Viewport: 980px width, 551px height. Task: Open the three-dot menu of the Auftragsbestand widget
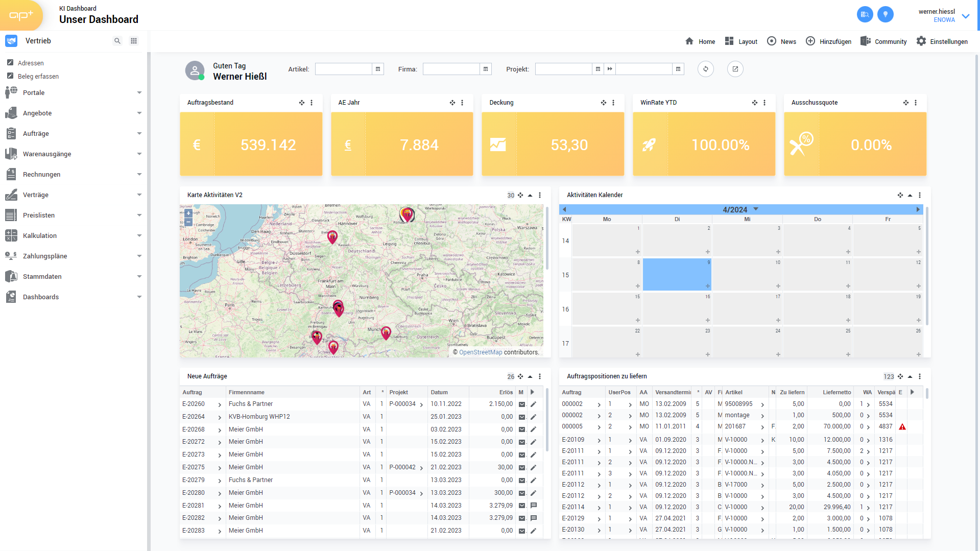pyautogui.click(x=312, y=103)
